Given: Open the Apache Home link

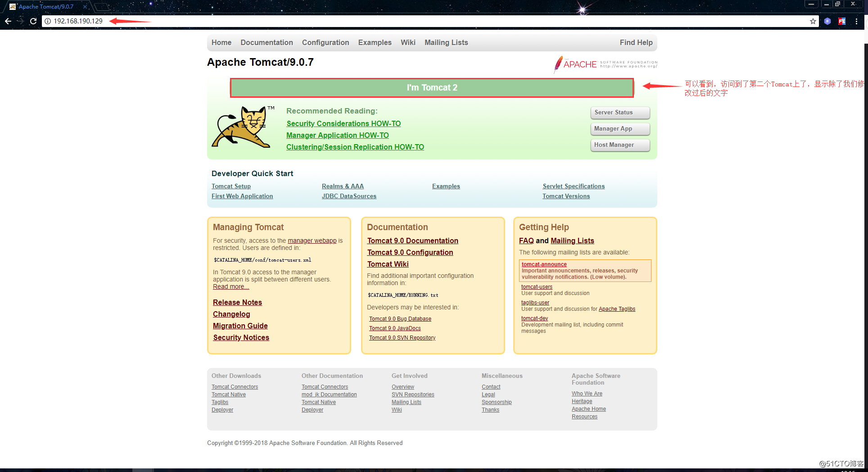Looking at the screenshot, I should pos(589,409).
